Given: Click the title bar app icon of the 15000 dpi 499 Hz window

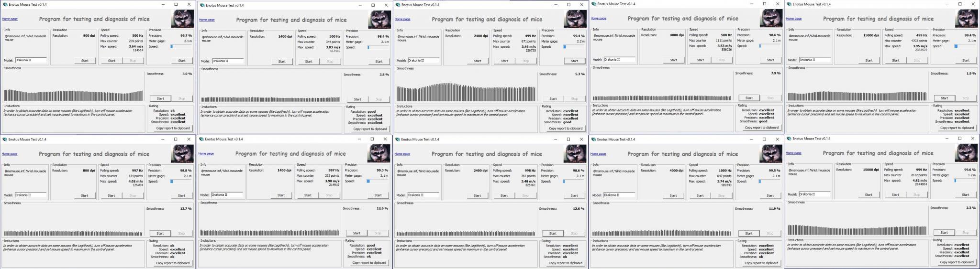Looking at the screenshot, I should (789, 4).
